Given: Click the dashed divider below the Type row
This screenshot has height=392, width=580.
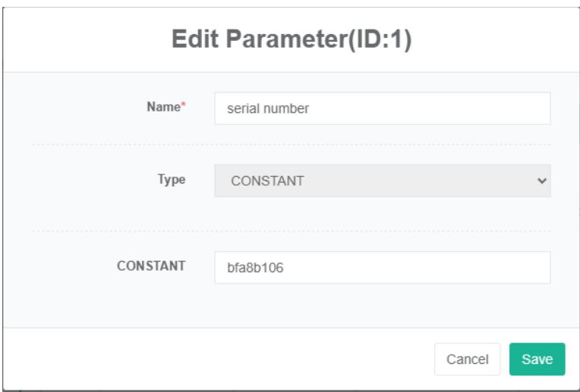Looking at the screenshot, I should tap(291, 231).
